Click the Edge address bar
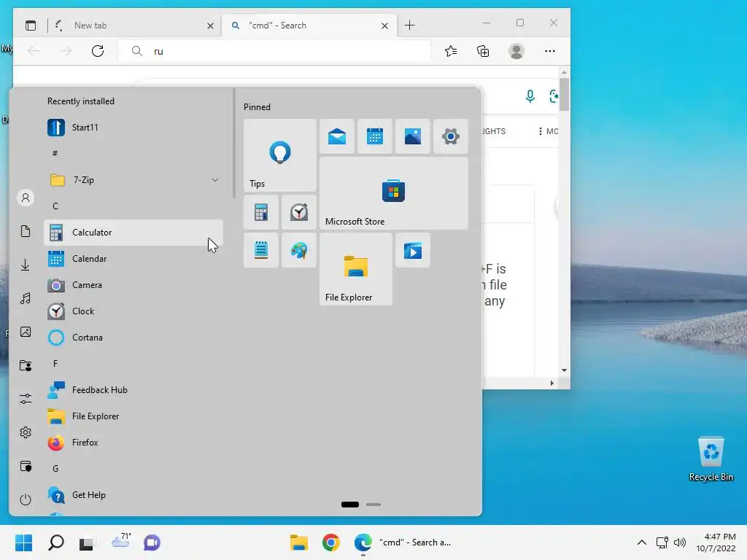Screen dimensions: 747x560 (274, 51)
